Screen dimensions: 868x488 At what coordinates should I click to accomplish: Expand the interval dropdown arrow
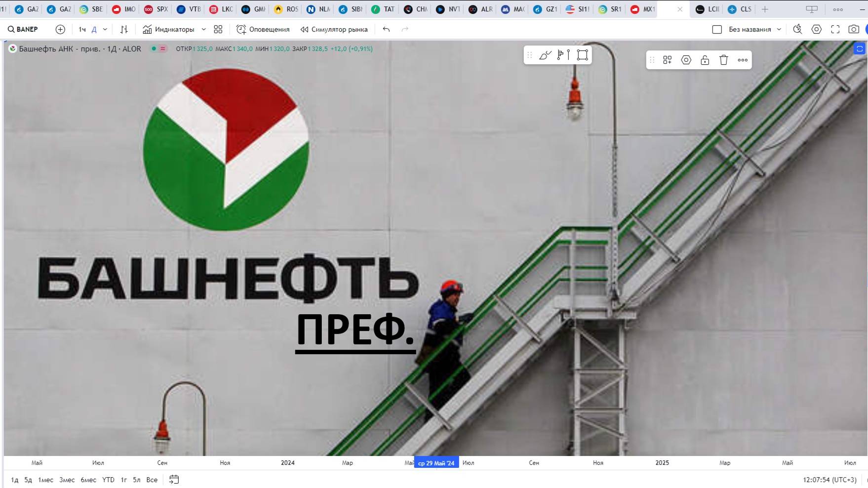(105, 29)
